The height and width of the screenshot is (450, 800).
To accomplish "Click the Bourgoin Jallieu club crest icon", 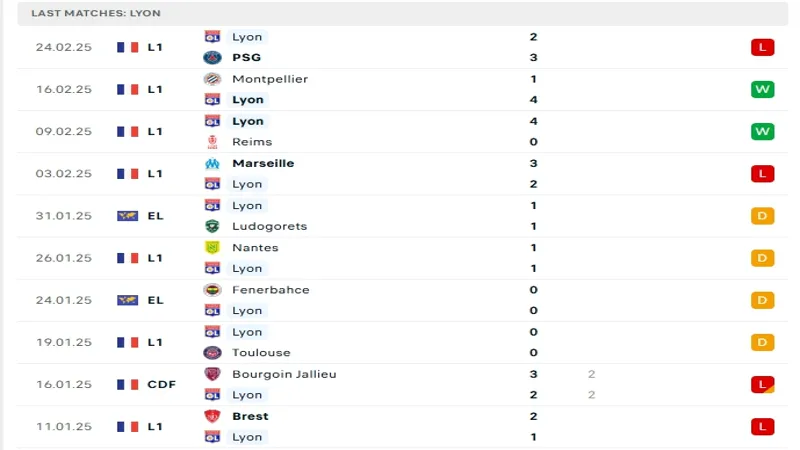I will (x=212, y=374).
